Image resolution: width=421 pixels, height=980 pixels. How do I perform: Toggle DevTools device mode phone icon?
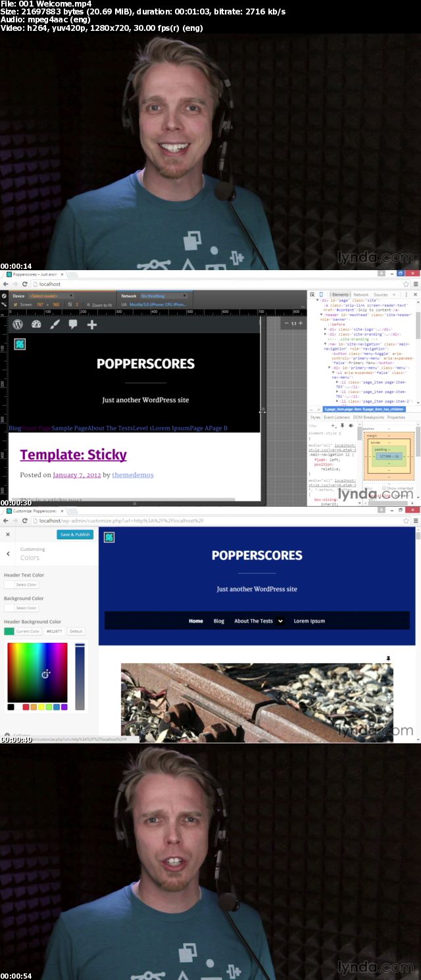[x=321, y=294]
